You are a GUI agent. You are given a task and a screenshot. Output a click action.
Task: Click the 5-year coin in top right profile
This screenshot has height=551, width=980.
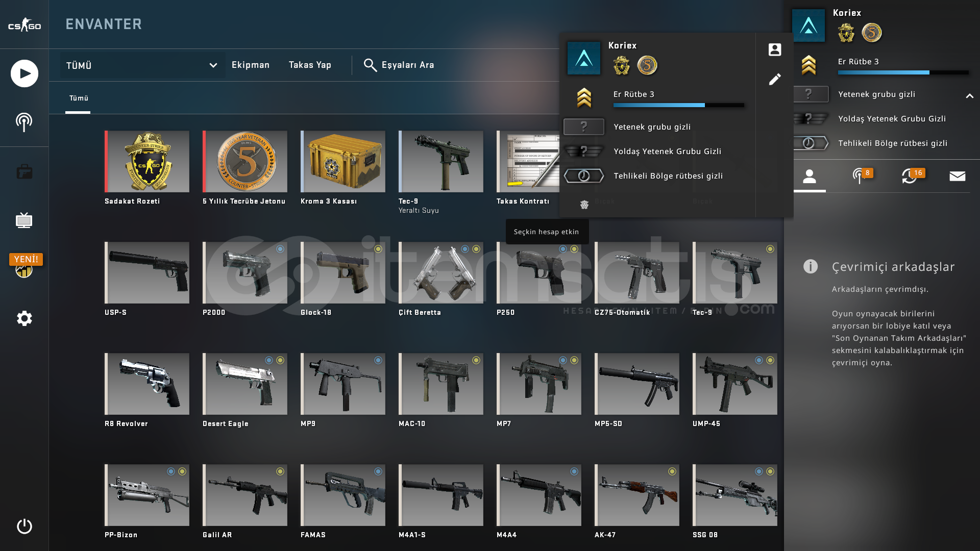pos(872,33)
